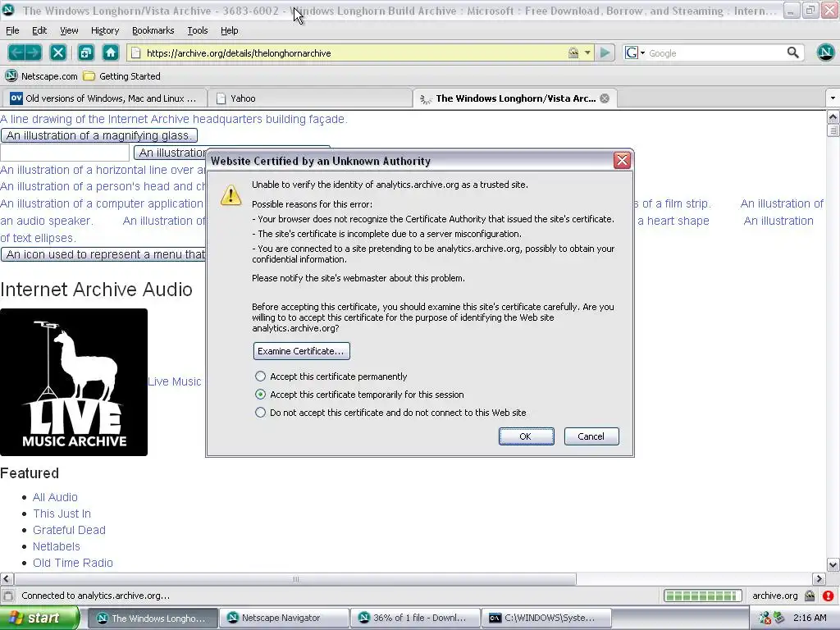This screenshot has width=840, height=630.
Task: Switch to 36% of 1 file Downloads taskbar item
Action: (415, 619)
